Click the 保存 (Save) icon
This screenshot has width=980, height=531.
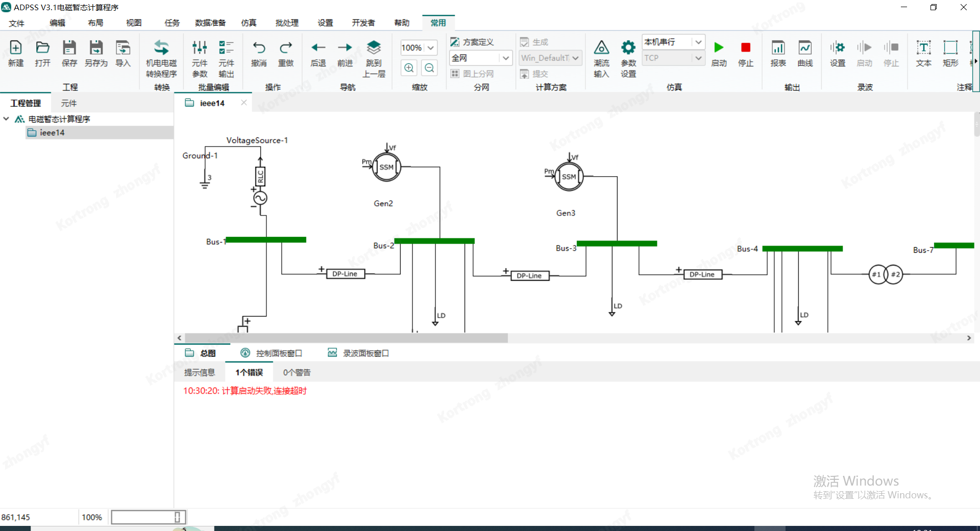pyautogui.click(x=69, y=48)
